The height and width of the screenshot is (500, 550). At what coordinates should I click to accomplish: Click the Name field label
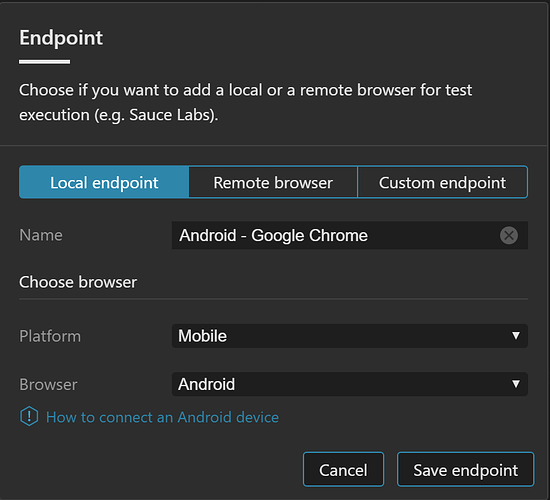click(41, 235)
